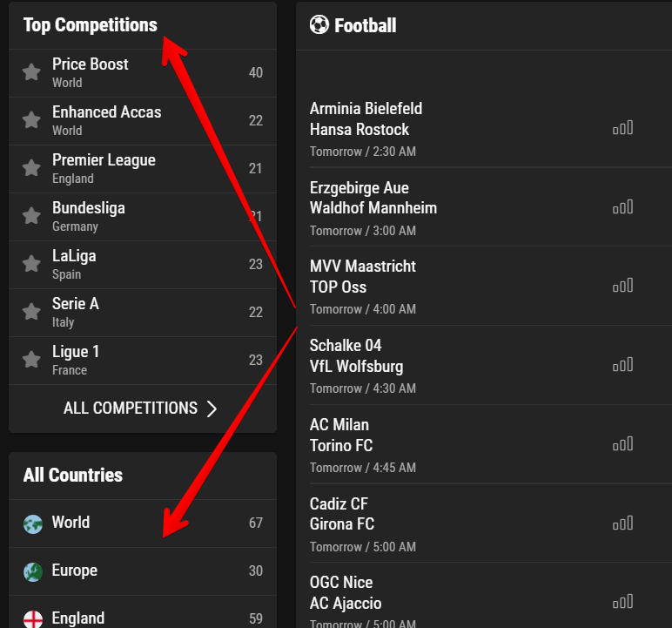Star the LaLiga competition

click(31, 264)
